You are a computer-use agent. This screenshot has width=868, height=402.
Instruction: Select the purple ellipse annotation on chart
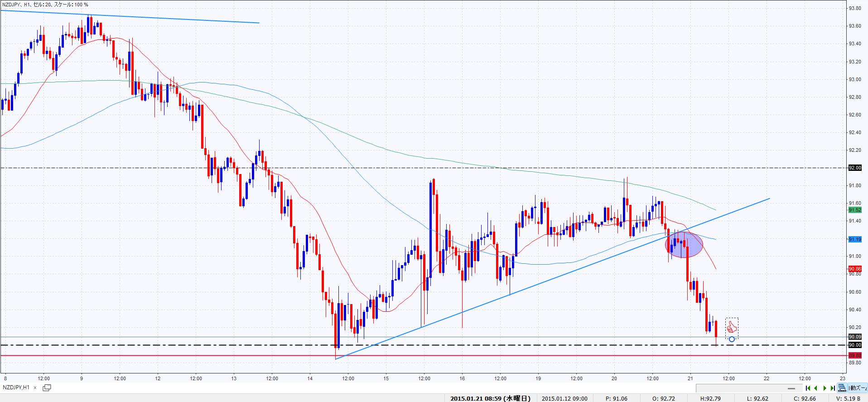point(684,245)
